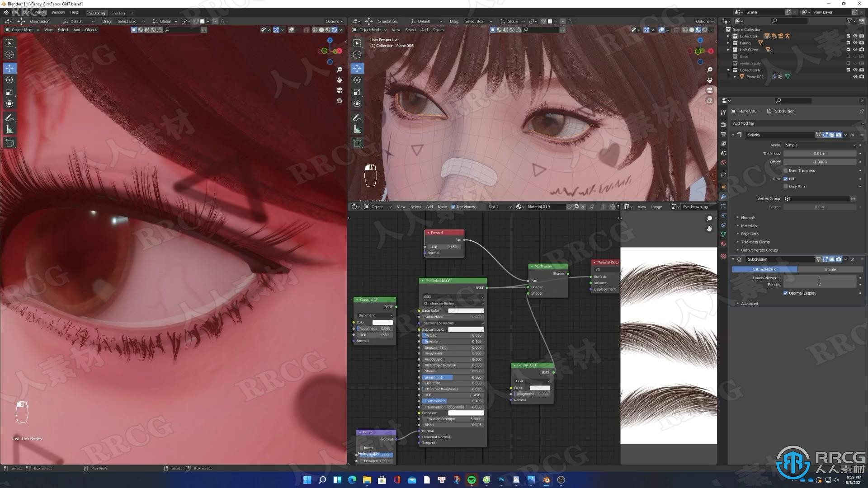Collapse the Collection 6 tree item
The height and width of the screenshot is (488, 868).
tap(728, 70)
